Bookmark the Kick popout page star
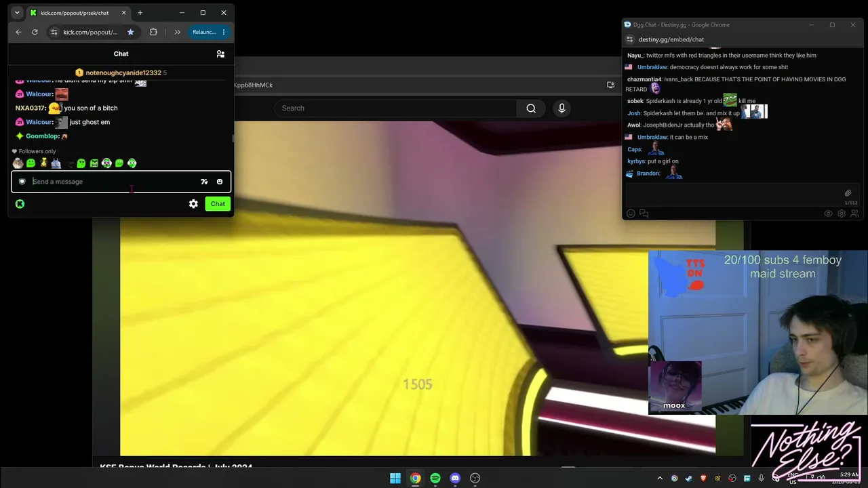Image resolution: width=868 pixels, height=488 pixels. click(130, 32)
